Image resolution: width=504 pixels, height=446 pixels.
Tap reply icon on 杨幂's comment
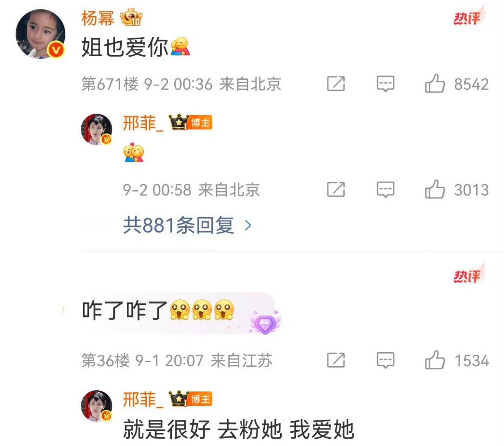coord(385,84)
